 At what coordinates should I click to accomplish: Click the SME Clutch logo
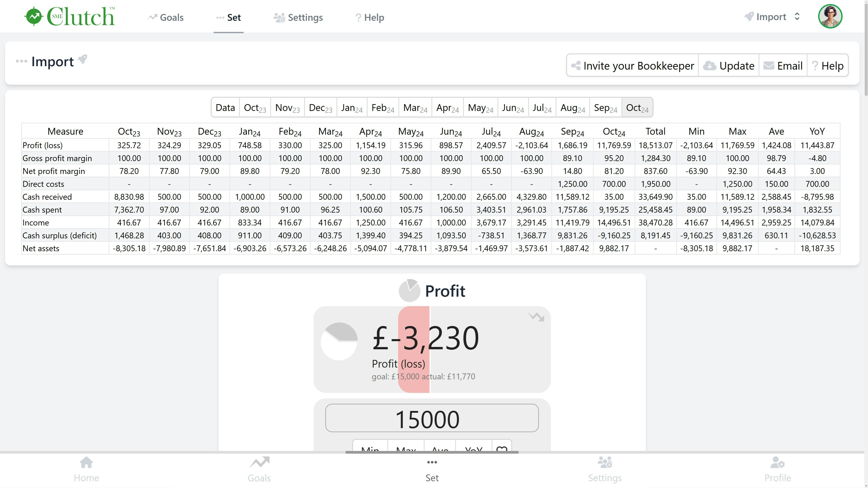(x=70, y=16)
